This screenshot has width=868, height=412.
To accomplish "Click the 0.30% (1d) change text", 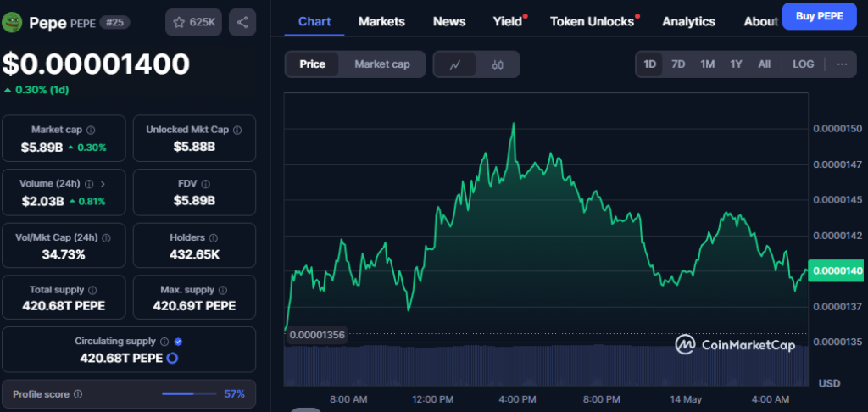I will 42,90.
